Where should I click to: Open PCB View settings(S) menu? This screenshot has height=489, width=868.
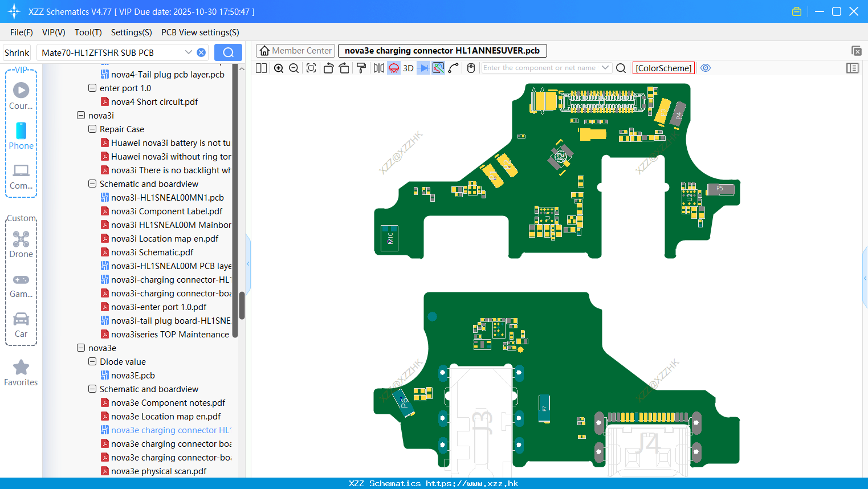(200, 32)
